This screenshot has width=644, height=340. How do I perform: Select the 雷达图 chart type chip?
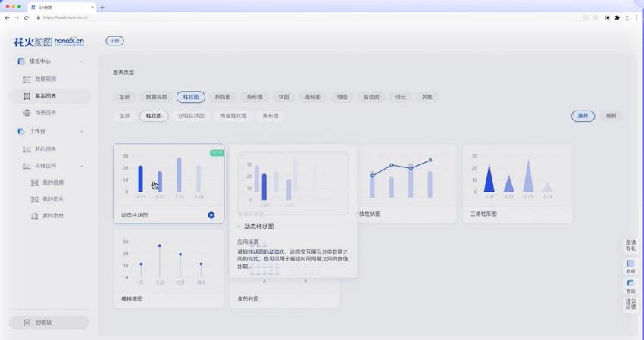(x=371, y=97)
